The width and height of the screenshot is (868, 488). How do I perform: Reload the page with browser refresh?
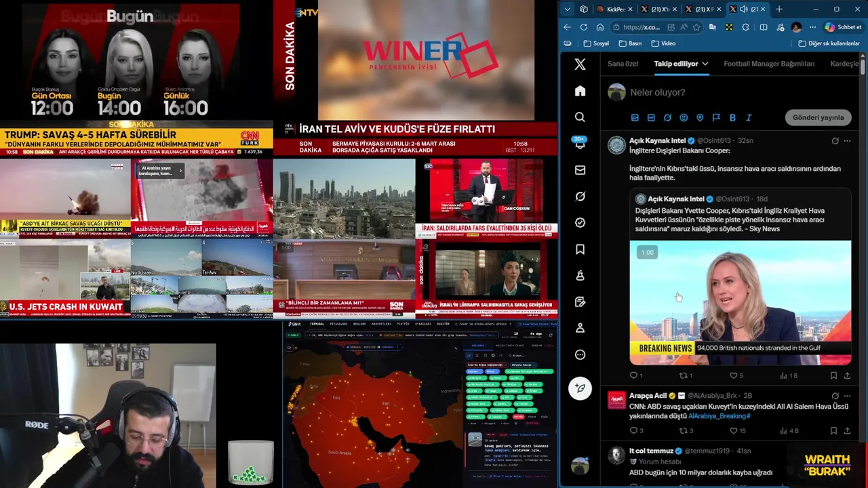click(x=583, y=27)
